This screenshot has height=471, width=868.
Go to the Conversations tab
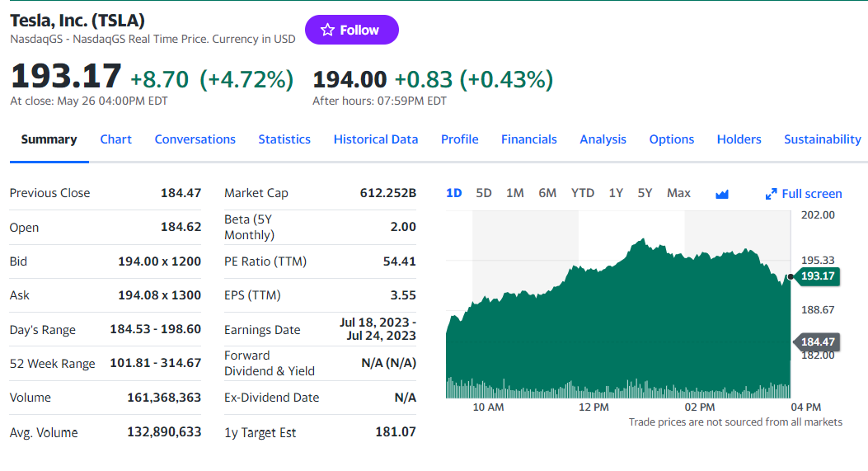pyautogui.click(x=195, y=139)
